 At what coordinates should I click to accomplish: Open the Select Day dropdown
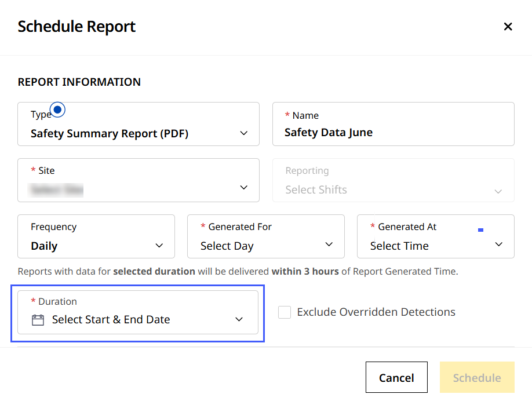click(255, 246)
